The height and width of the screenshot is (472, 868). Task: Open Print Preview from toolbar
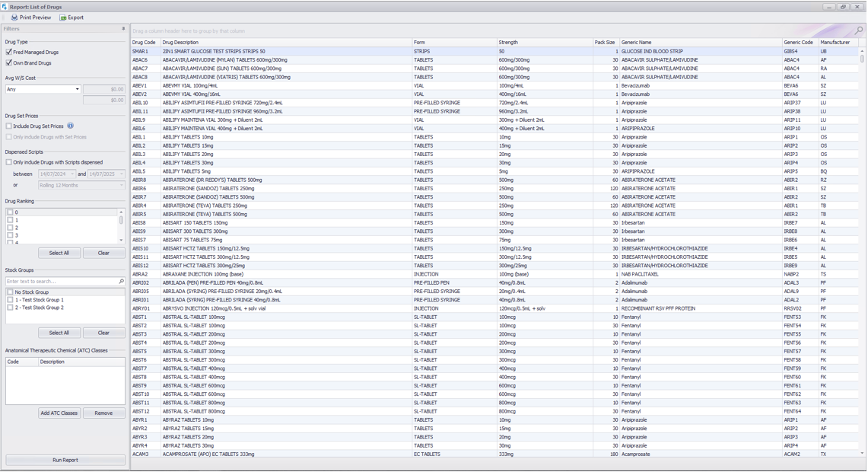[x=31, y=18]
